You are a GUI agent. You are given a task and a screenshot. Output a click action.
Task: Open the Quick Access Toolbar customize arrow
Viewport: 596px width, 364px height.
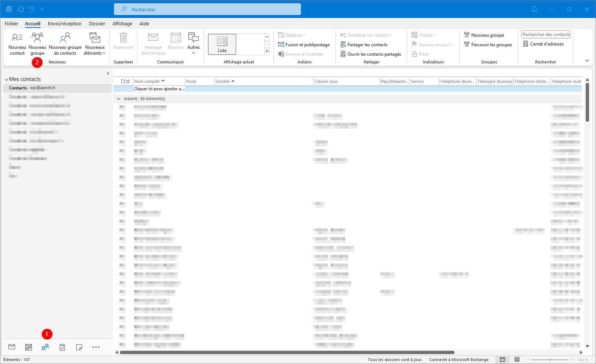click(42, 9)
